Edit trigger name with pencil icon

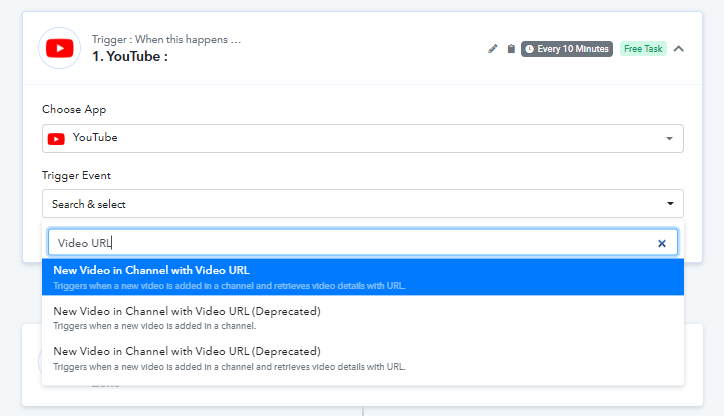click(x=493, y=48)
